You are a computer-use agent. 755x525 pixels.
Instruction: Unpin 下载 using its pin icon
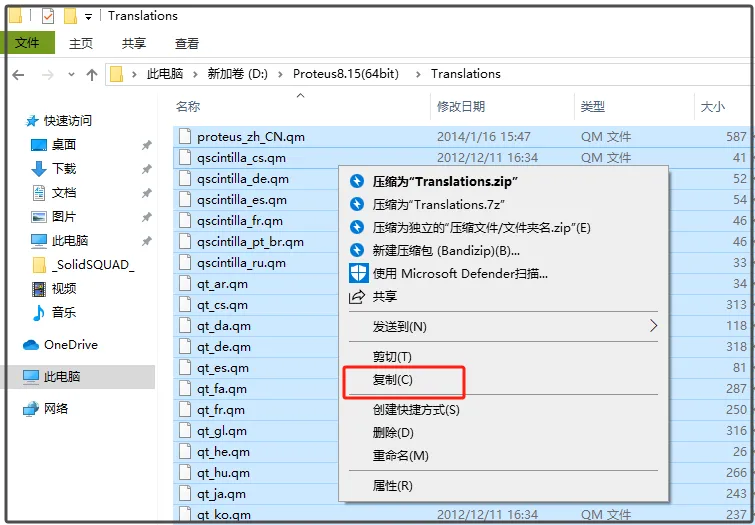(x=146, y=169)
